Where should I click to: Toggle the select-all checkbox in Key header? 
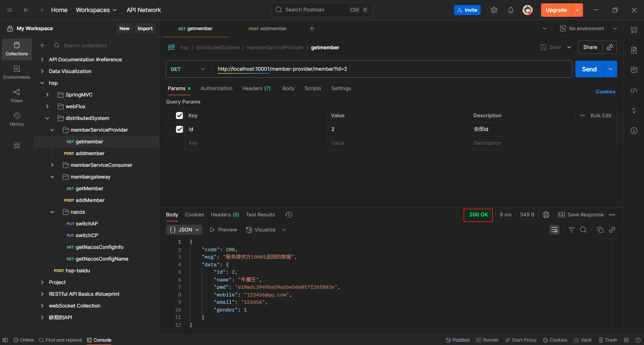click(179, 116)
